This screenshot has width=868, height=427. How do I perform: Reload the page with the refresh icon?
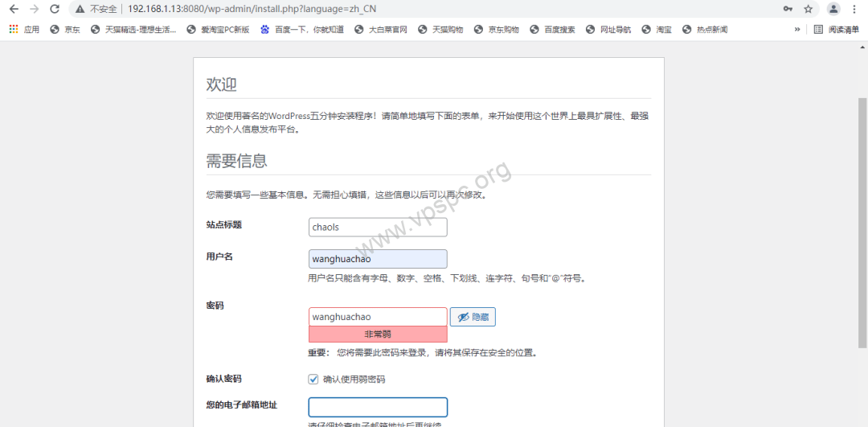[x=55, y=9]
